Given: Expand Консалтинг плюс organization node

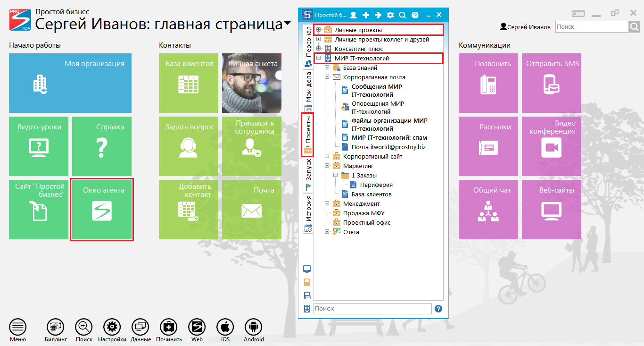Looking at the screenshot, I should coord(319,49).
